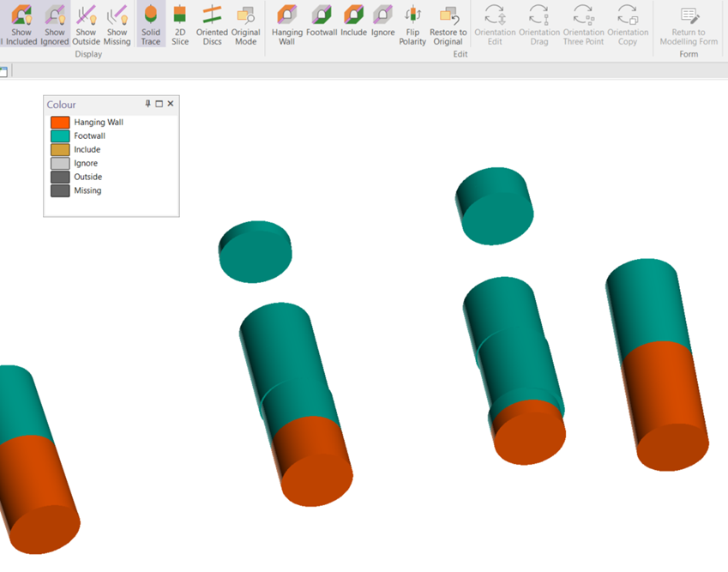Click Flip Polarity tool
Screen dimensions: 728x572
(412, 24)
